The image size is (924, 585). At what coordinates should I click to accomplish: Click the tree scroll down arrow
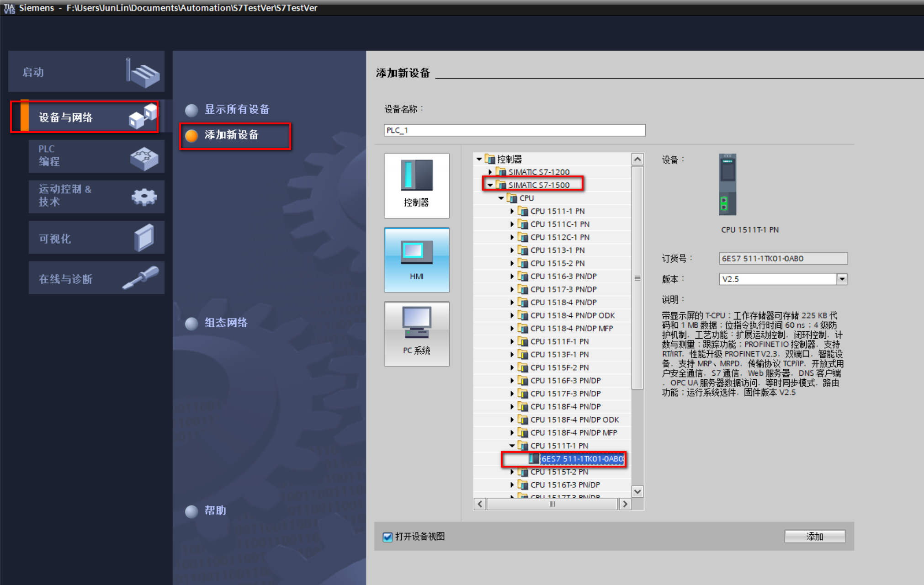pos(637,491)
